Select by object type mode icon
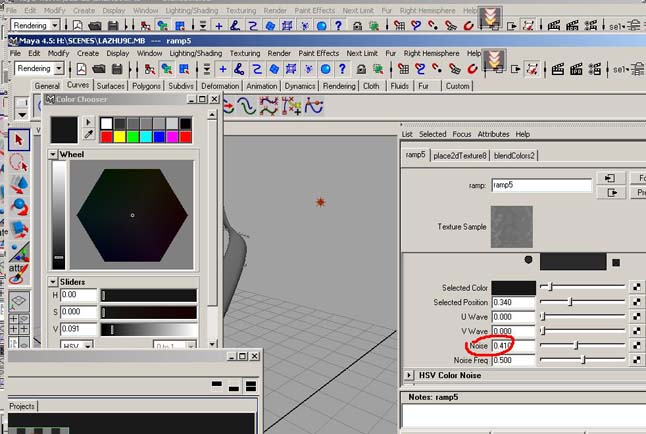The image size is (646, 434). (x=167, y=69)
